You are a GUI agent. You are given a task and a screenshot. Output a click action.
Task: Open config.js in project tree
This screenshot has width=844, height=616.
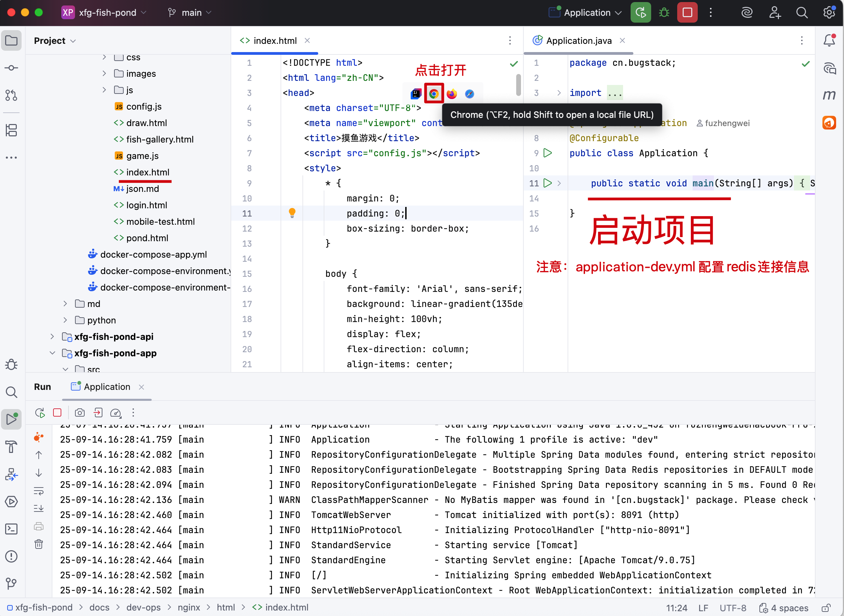pos(138,107)
